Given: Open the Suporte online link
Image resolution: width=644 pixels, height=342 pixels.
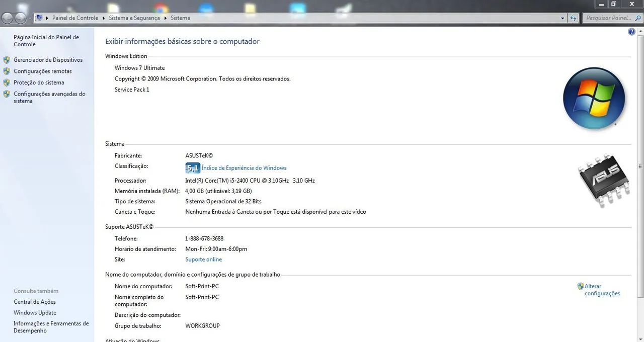Looking at the screenshot, I should [204, 260].
